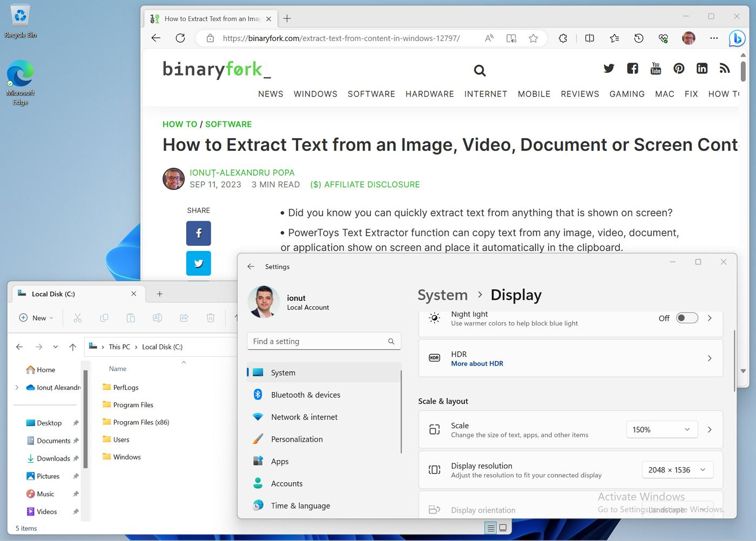Screen dimensions: 756x541
Task: Switch File Explorer to large icons view
Action: point(503,528)
